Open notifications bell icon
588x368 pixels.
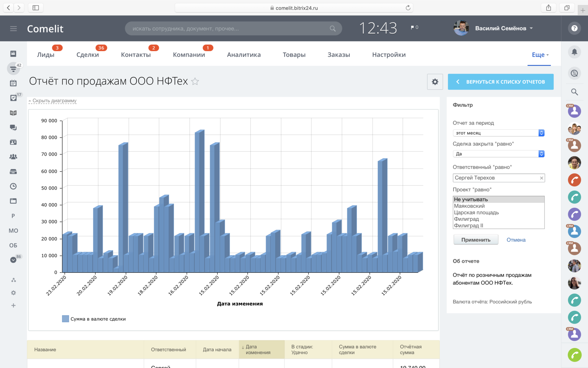pos(574,52)
